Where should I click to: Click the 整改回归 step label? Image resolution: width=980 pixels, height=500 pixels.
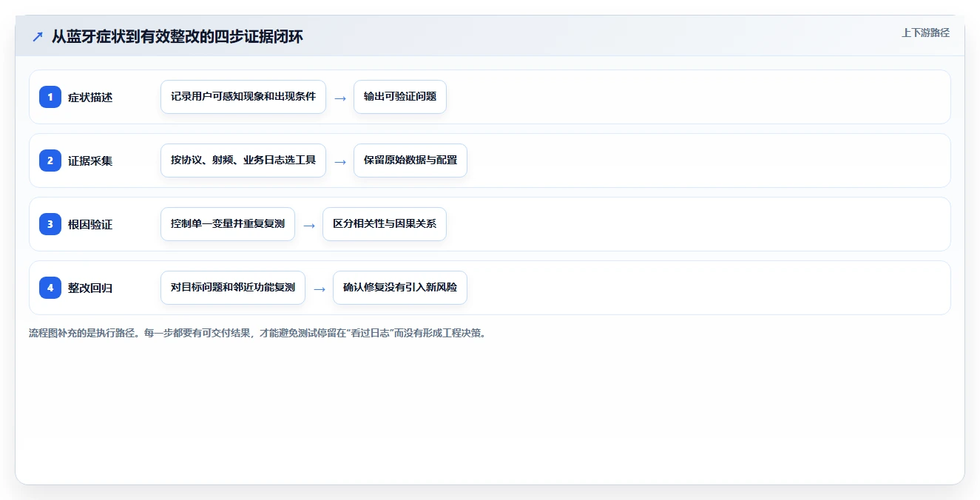coord(90,288)
